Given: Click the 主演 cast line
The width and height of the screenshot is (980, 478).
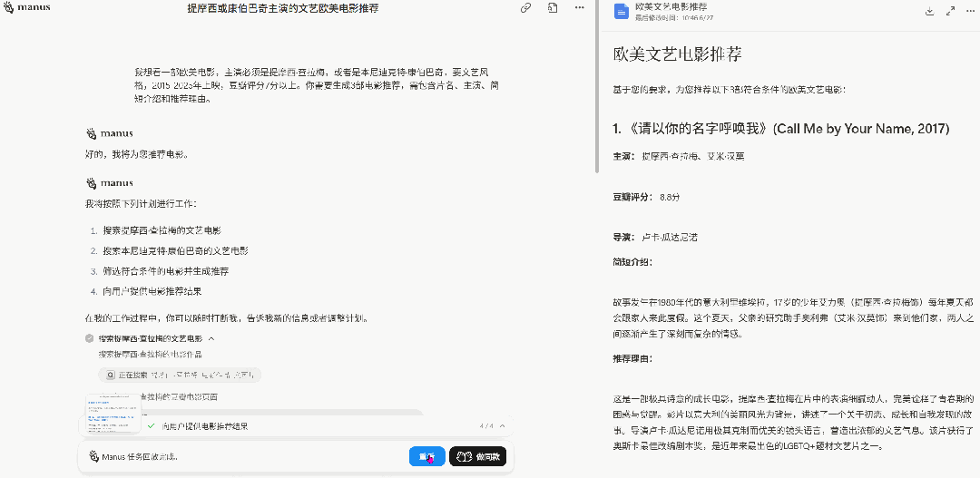Looking at the screenshot, I should click(x=679, y=156).
